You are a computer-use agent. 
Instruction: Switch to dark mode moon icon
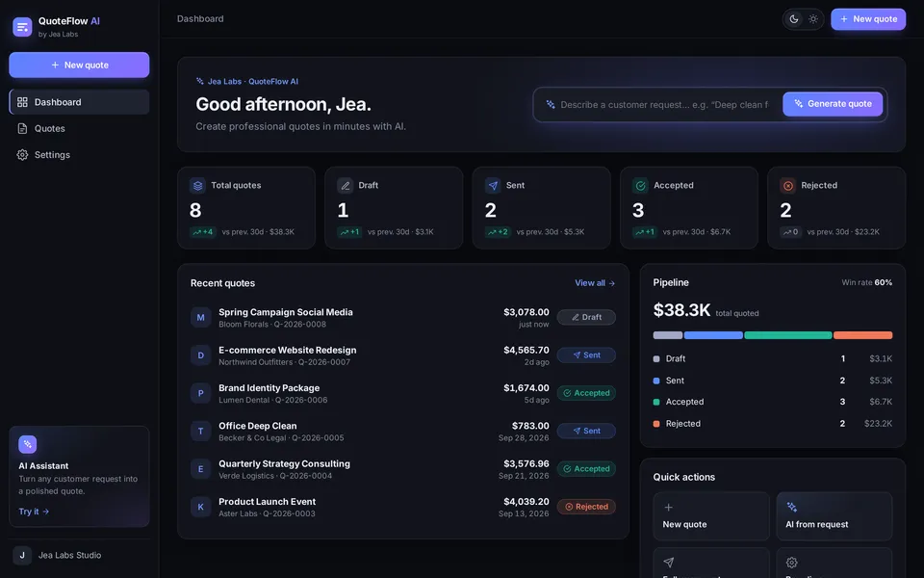[x=794, y=19]
